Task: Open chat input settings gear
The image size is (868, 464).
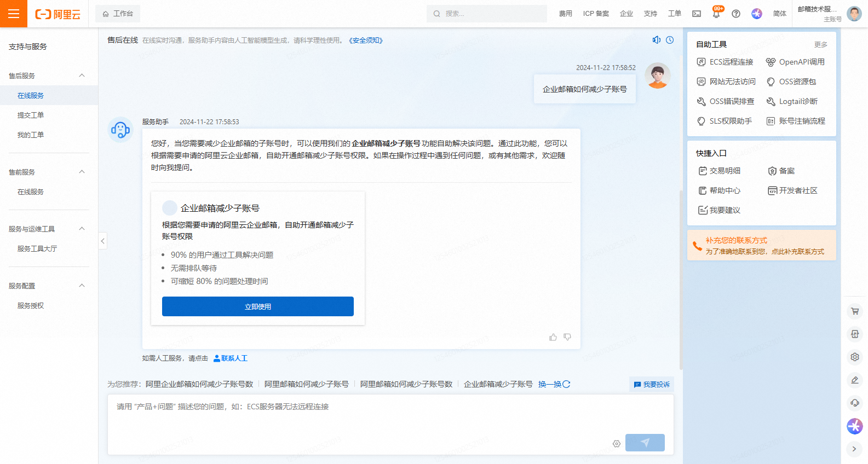Action: click(617, 444)
